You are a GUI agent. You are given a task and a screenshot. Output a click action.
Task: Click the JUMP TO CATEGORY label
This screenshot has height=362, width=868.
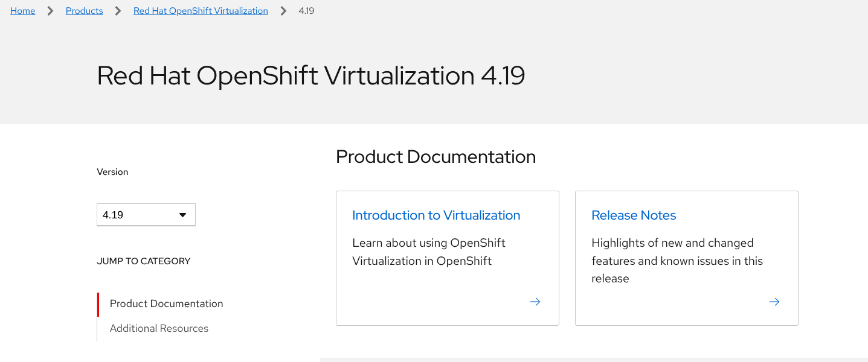click(x=144, y=261)
